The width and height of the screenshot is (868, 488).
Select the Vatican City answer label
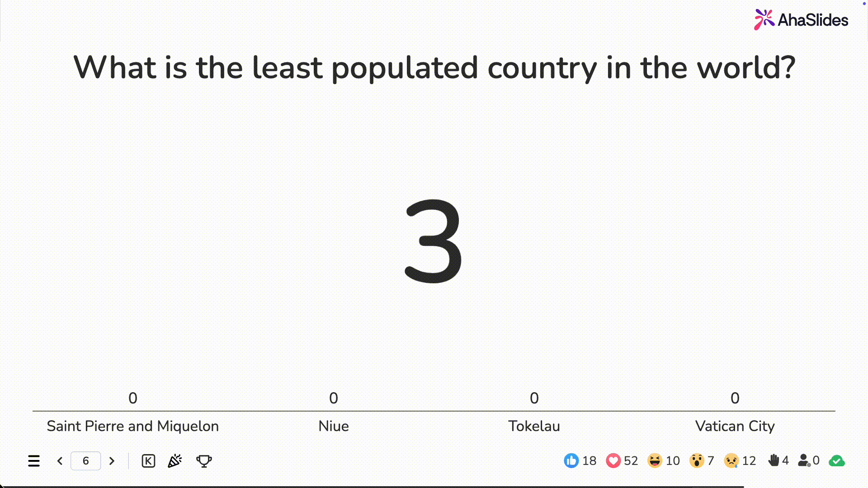(735, 426)
